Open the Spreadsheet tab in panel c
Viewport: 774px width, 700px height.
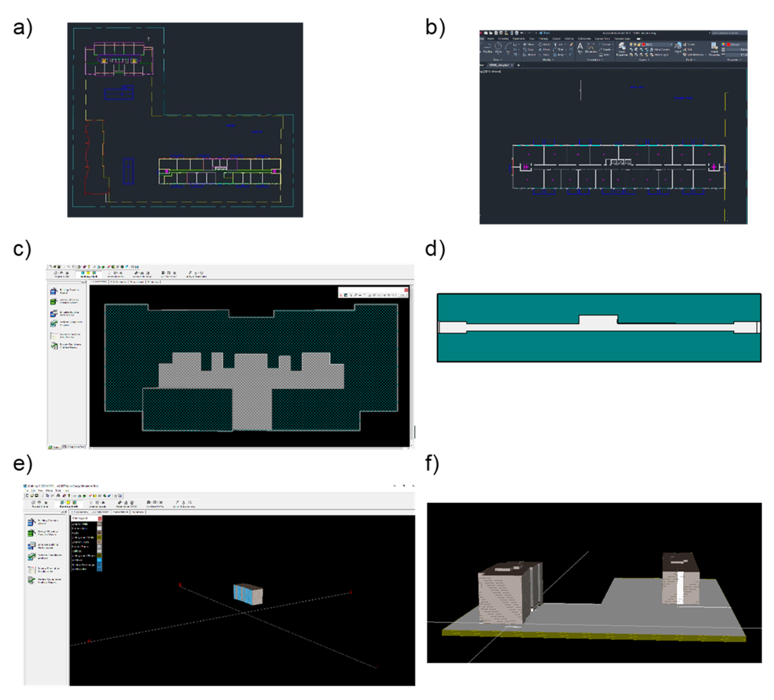[x=137, y=282]
